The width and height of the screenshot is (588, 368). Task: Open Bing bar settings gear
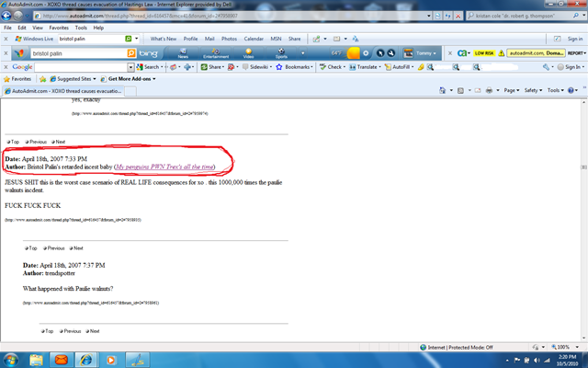click(366, 53)
